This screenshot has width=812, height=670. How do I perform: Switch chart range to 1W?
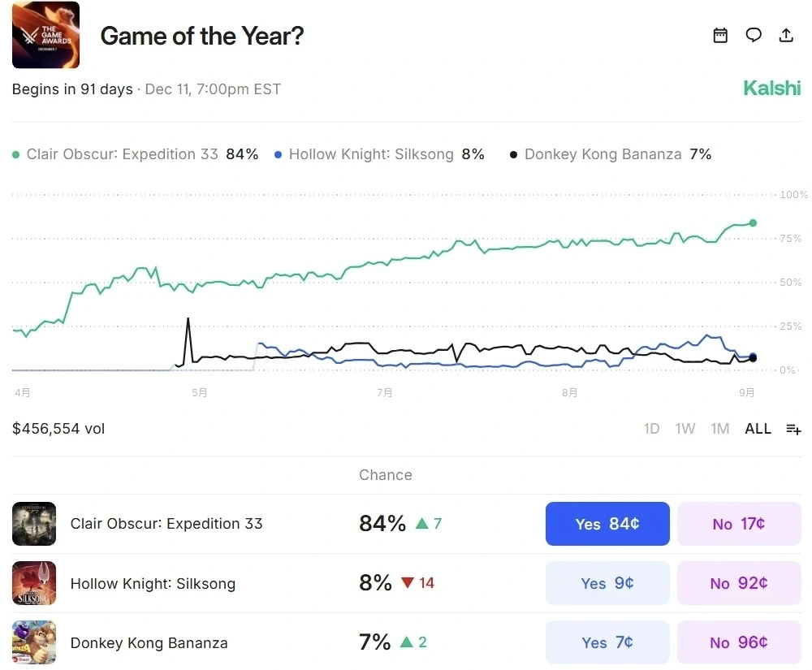point(685,429)
